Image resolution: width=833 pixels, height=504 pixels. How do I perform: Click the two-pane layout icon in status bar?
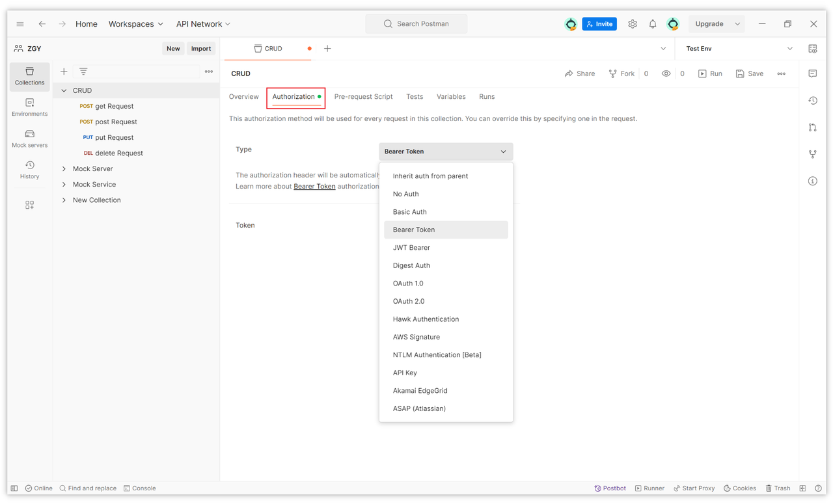pos(803,488)
